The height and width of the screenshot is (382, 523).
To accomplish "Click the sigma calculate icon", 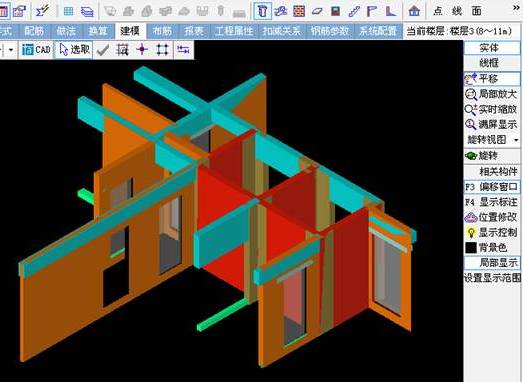I will 43,11.
